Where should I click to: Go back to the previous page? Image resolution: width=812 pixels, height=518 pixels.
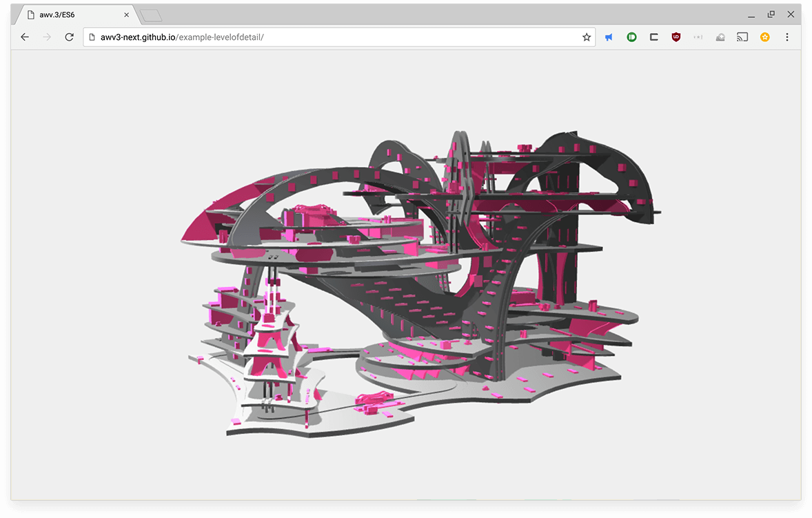tap(25, 37)
